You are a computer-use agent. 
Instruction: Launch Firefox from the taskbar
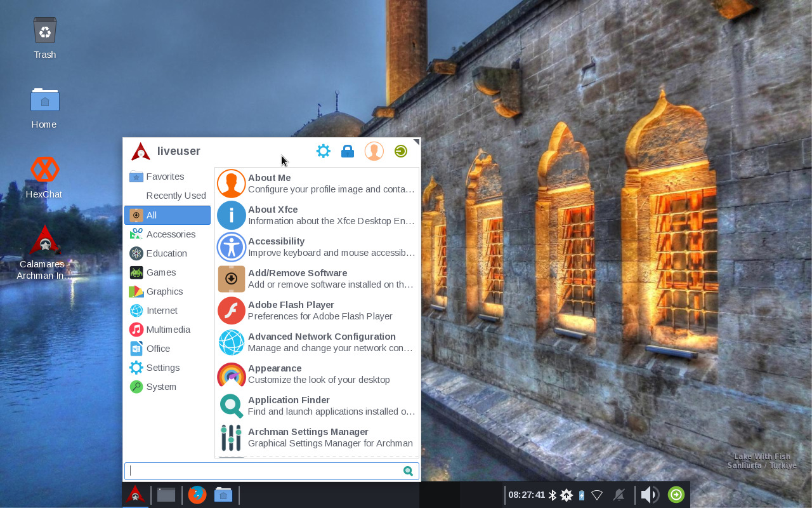click(x=197, y=495)
